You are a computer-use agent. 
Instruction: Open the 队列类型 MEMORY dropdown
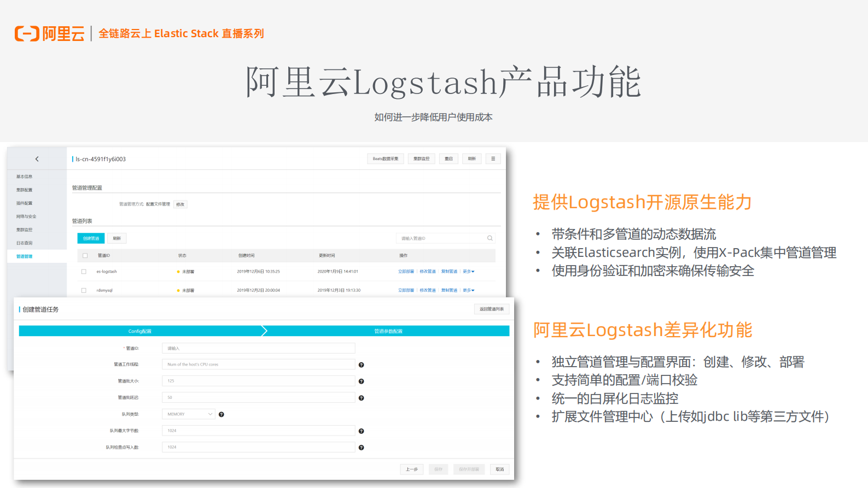click(189, 414)
